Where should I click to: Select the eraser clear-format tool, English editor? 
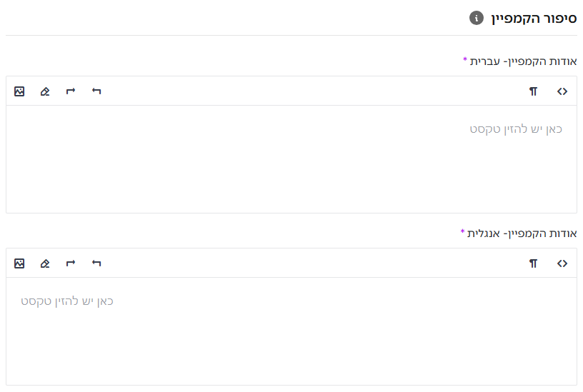pos(45,263)
